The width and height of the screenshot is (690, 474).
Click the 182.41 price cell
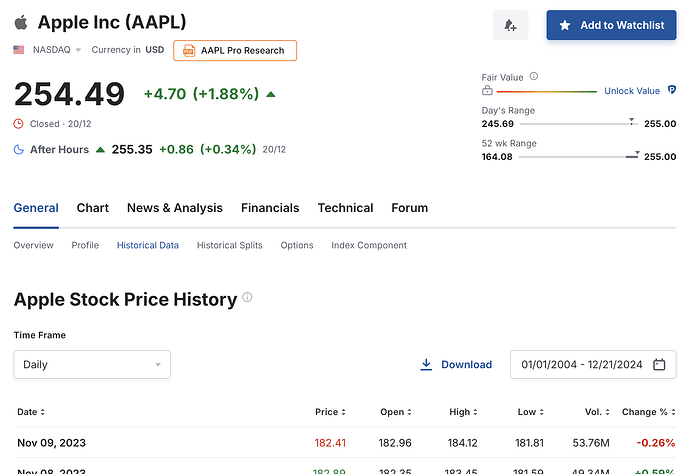pos(330,443)
